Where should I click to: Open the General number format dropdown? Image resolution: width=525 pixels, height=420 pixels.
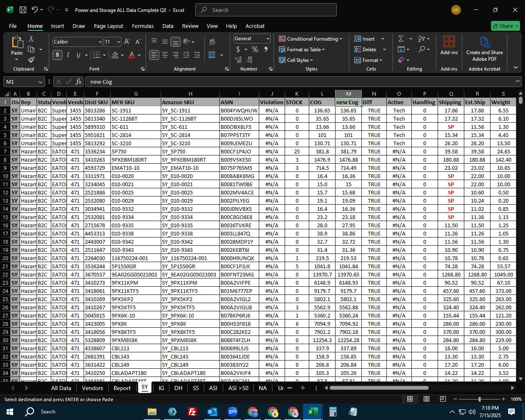tap(268, 39)
